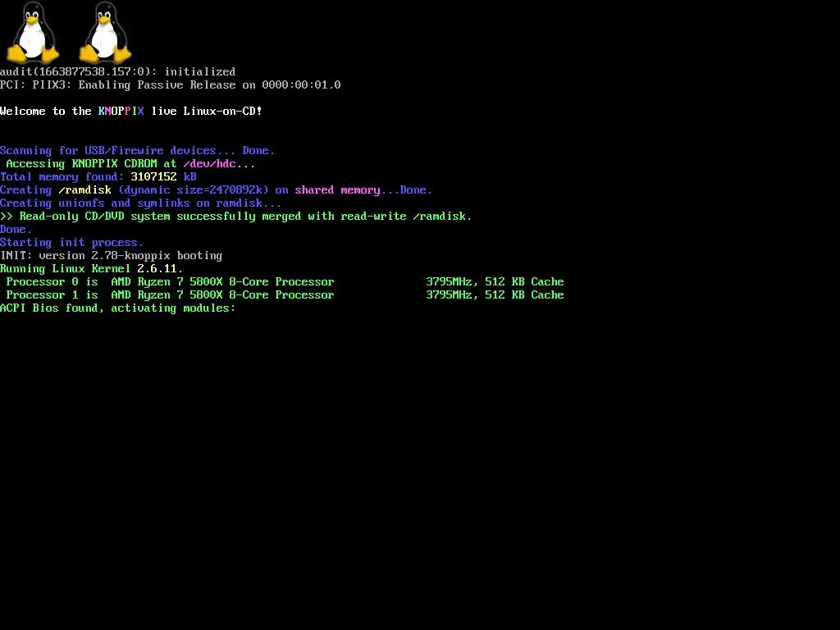Click the colorful KNOPPIX word in welcome line
The width and height of the screenshot is (840, 630).
point(121,111)
